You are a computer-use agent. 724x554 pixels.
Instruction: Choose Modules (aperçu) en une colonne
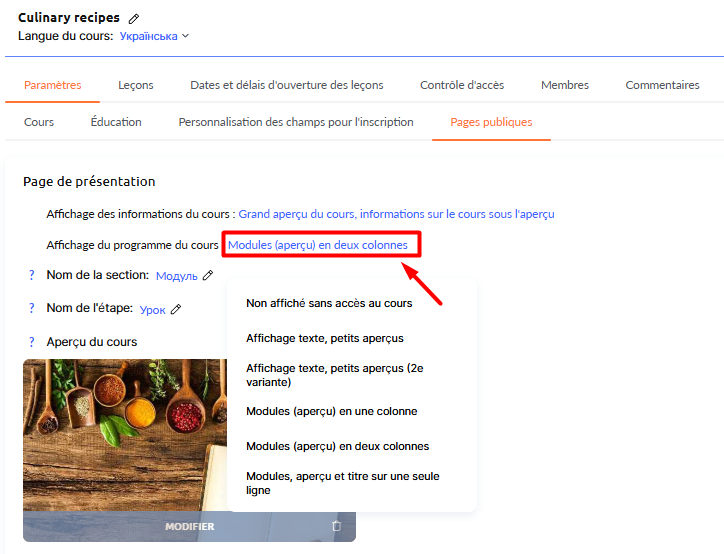coord(332,411)
